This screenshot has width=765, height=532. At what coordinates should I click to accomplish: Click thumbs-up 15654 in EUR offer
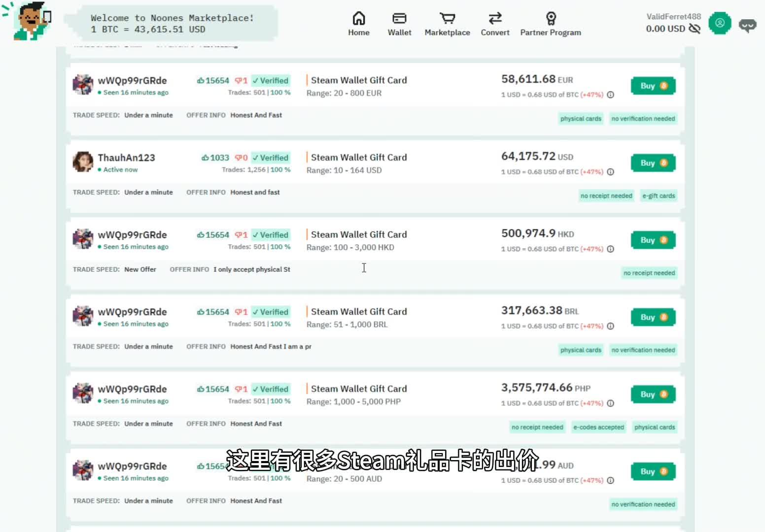(213, 80)
